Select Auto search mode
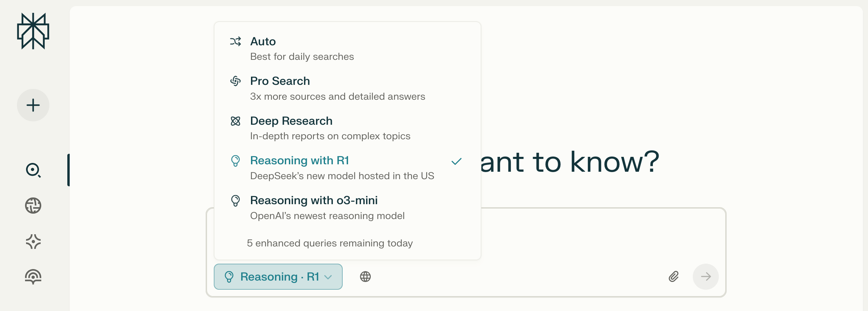868x311 pixels. (347, 49)
